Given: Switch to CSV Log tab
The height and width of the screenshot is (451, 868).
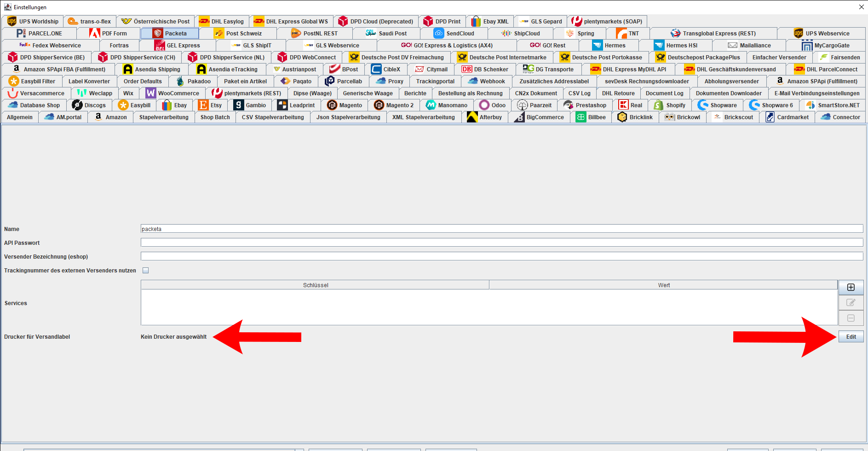Looking at the screenshot, I should pos(579,93).
